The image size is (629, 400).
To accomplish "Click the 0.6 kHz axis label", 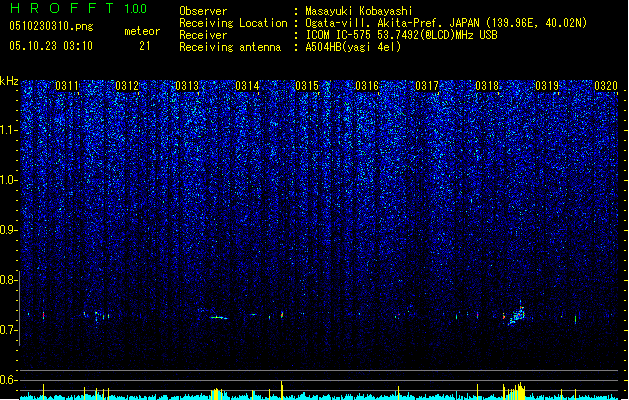I will tap(9, 380).
